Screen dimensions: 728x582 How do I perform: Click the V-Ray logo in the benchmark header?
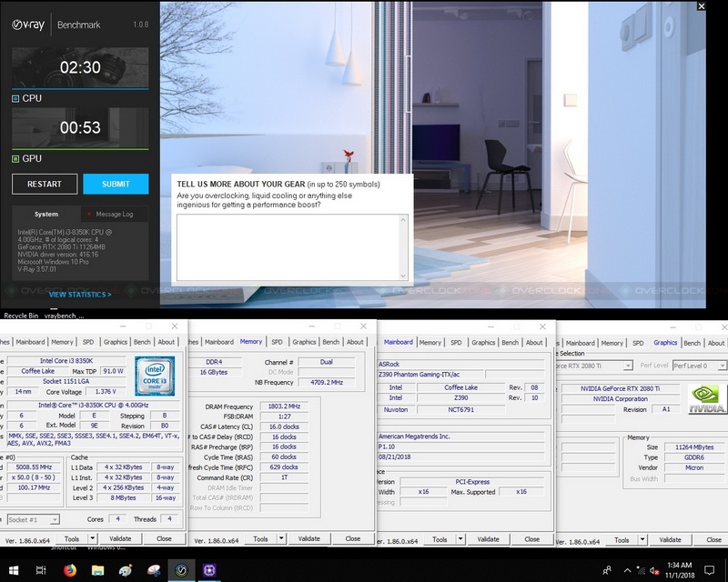(28, 25)
